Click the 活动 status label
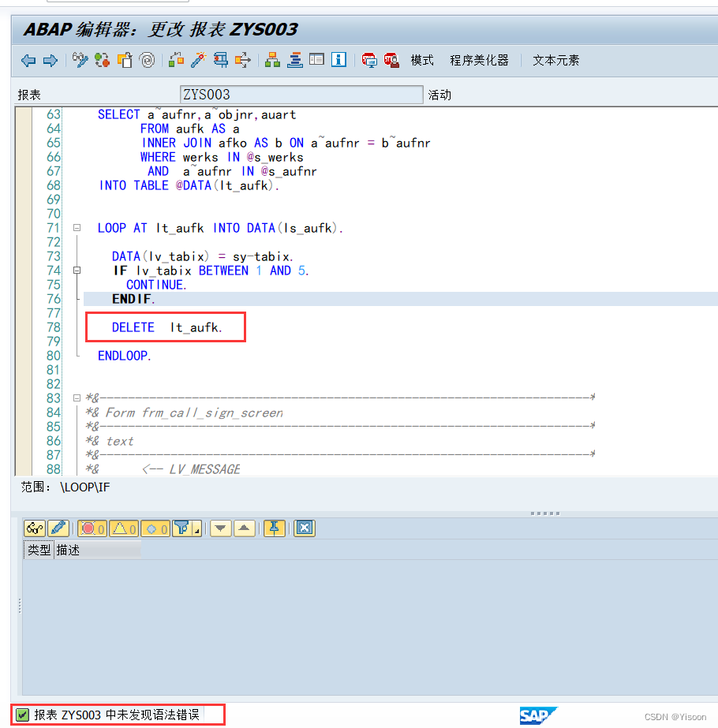718x728 pixels. coord(439,95)
